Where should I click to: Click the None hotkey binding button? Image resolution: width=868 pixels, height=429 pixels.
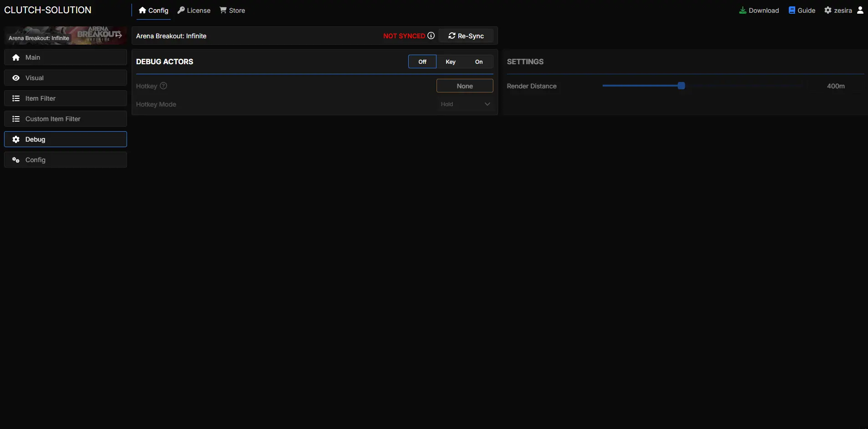(x=465, y=86)
